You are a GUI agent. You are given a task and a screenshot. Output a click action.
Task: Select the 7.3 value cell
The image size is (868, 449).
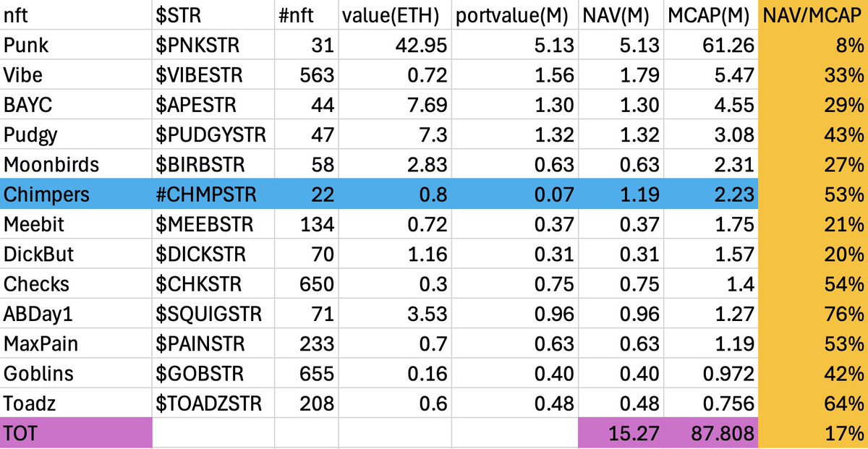tap(395, 135)
